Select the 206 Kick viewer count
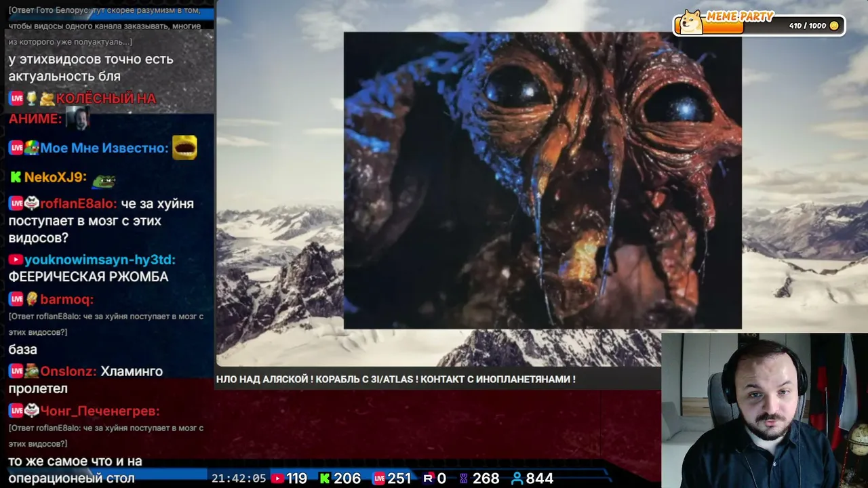 (x=347, y=479)
